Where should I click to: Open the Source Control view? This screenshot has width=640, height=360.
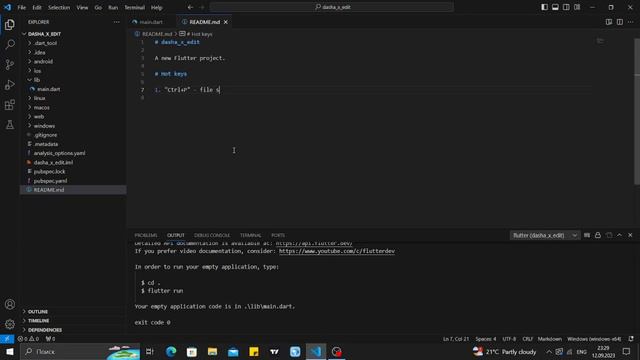(x=10, y=64)
